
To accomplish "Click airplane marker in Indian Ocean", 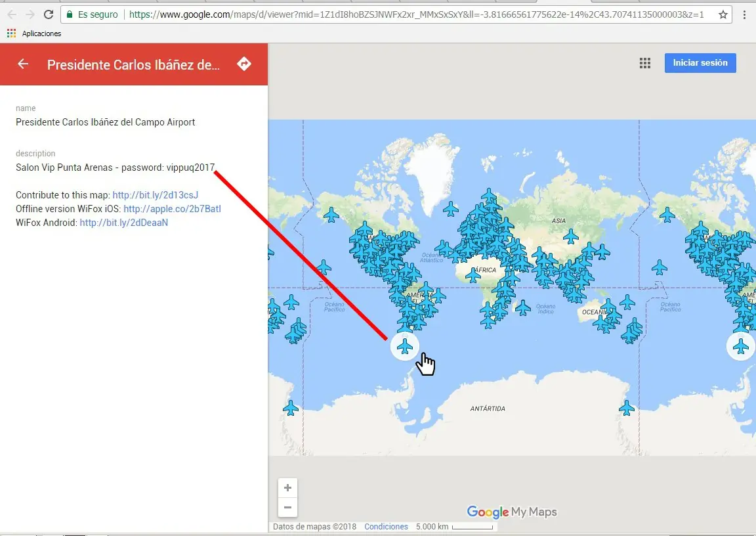I will coord(522,307).
